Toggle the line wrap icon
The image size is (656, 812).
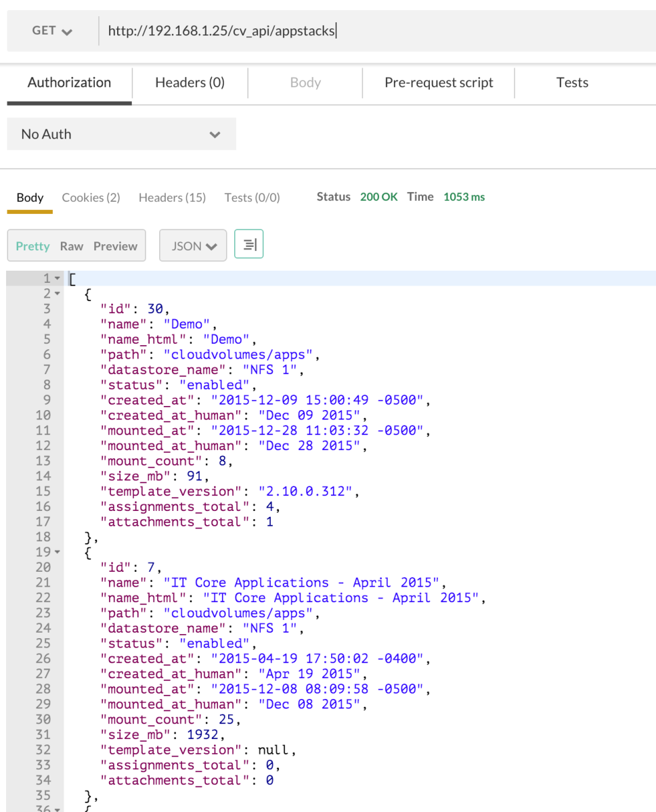(x=248, y=244)
